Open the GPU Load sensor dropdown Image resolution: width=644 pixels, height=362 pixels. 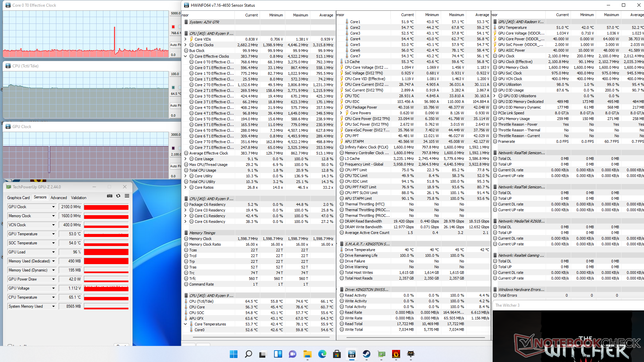click(53, 252)
